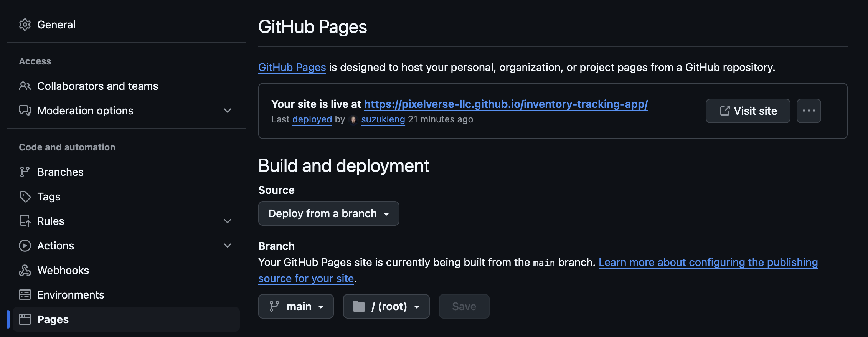
Task: Click the General gear icon
Action: pyautogui.click(x=25, y=25)
